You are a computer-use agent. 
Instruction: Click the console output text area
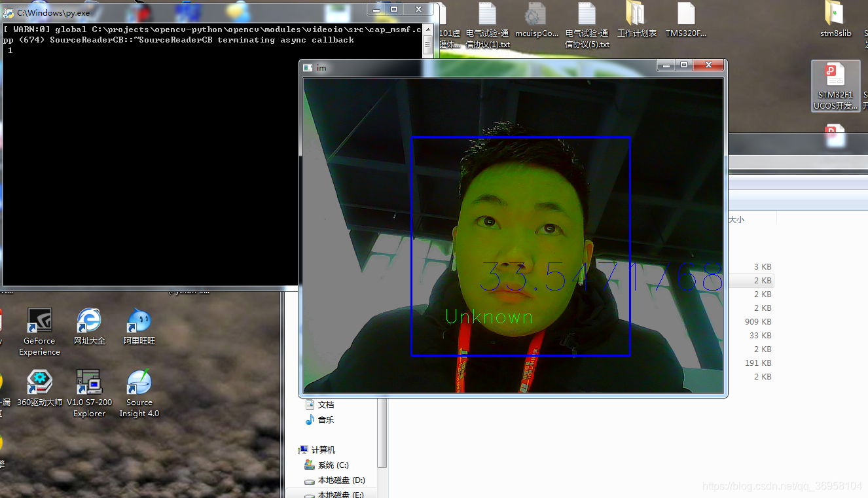tap(211, 154)
